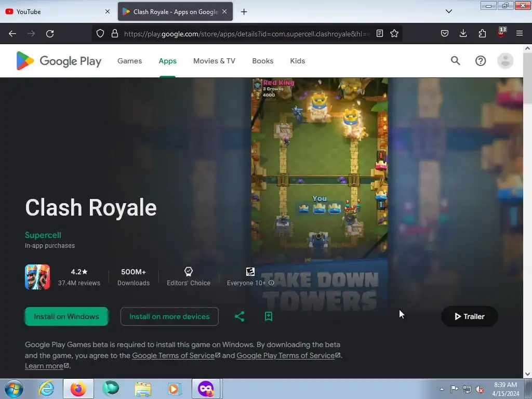Open the extension icon with badge 13
532x399 pixels.
(501, 33)
